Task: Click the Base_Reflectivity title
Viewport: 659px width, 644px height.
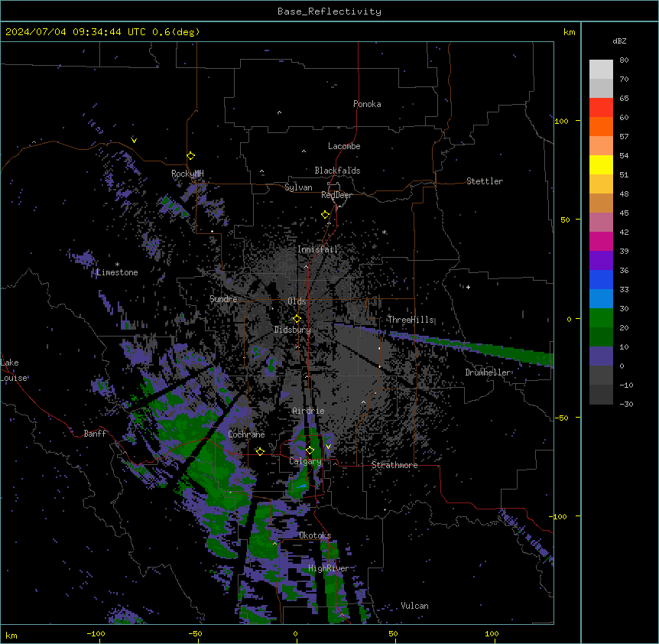Action: pos(329,11)
